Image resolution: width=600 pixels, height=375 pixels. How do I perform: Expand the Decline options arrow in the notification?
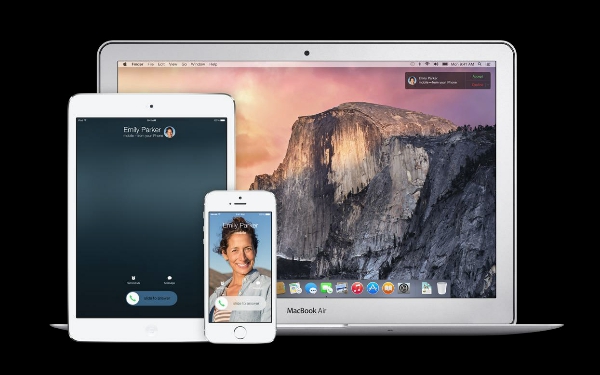tap(488, 85)
